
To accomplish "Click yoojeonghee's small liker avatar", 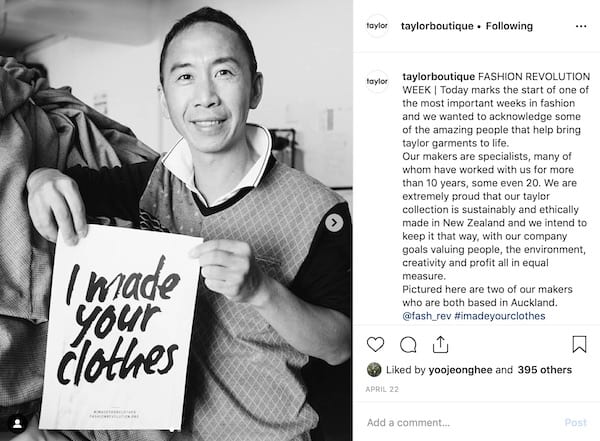I will coord(374,370).
